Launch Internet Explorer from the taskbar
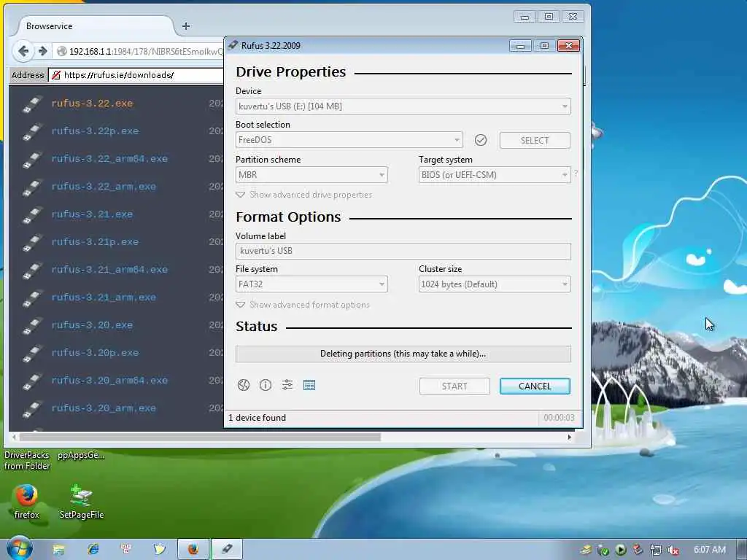This screenshot has width=747, height=560. pos(93,550)
